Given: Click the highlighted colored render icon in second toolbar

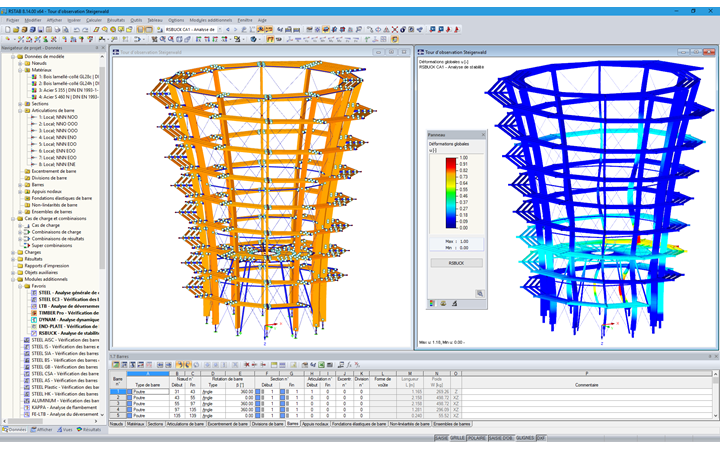Looking at the screenshot, I should coord(394,39).
